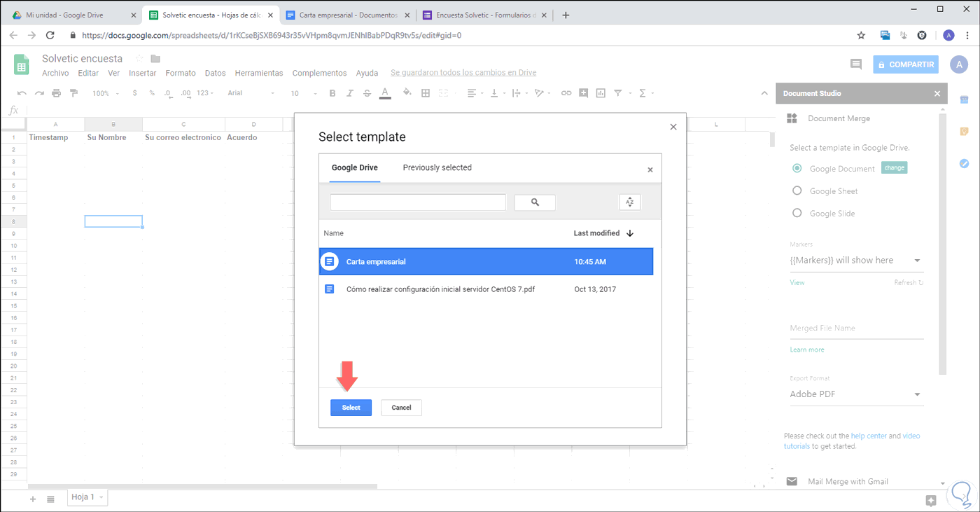This screenshot has height=512, width=980.
Task: Open the Complementos menu
Action: pyautogui.click(x=319, y=73)
